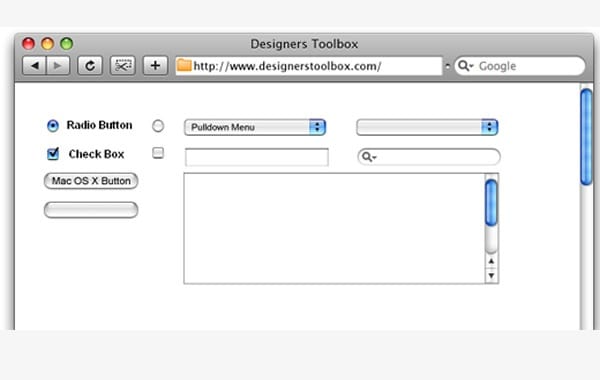Click the red close window button
This screenshot has height=380, width=600.
[x=28, y=44]
